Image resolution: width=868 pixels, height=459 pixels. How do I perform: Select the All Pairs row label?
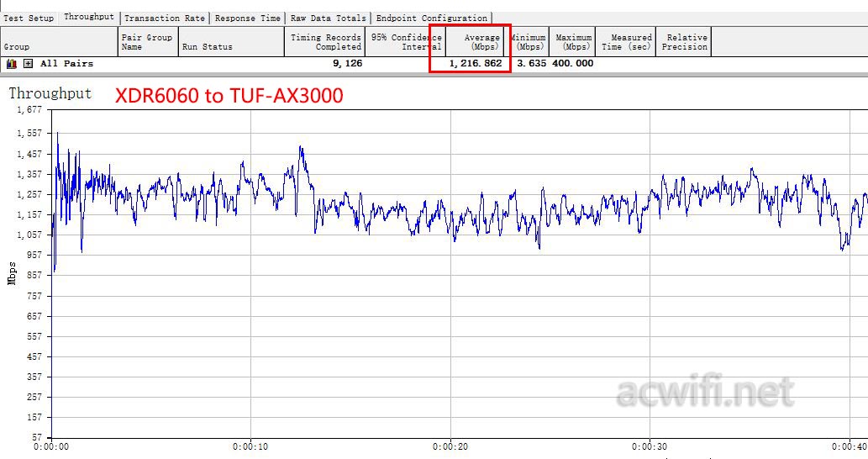click(67, 64)
